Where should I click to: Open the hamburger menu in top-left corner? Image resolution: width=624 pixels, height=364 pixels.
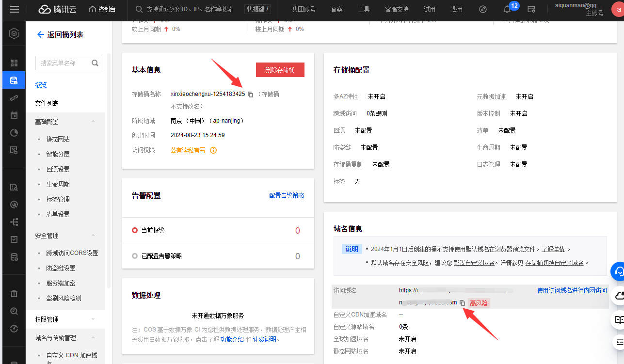pyautogui.click(x=15, y=9)
